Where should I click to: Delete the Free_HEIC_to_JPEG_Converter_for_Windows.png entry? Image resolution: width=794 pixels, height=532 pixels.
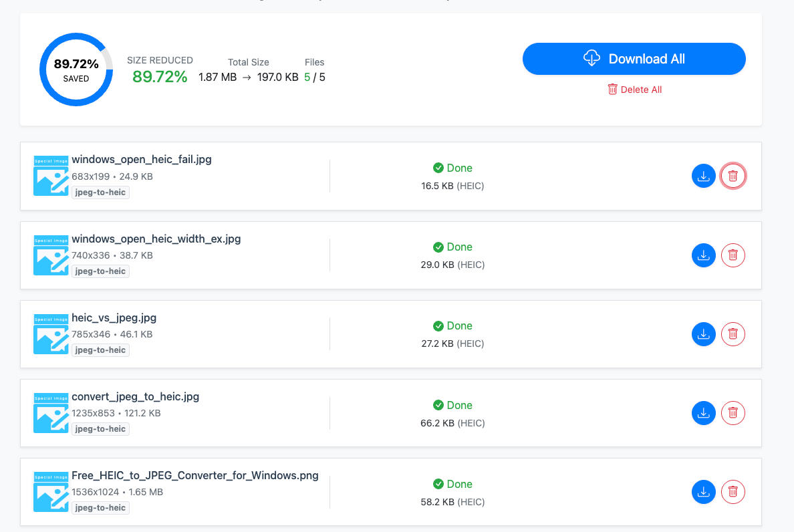[733, 492]
